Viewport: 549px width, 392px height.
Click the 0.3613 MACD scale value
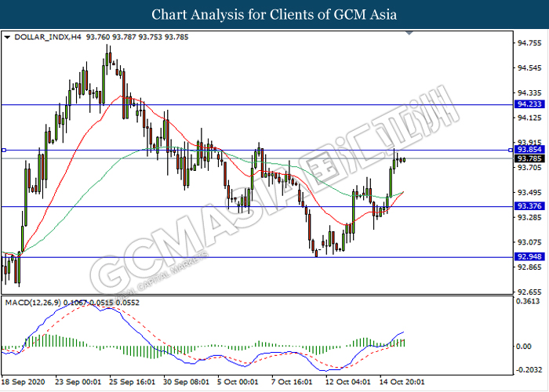point(529,301)
